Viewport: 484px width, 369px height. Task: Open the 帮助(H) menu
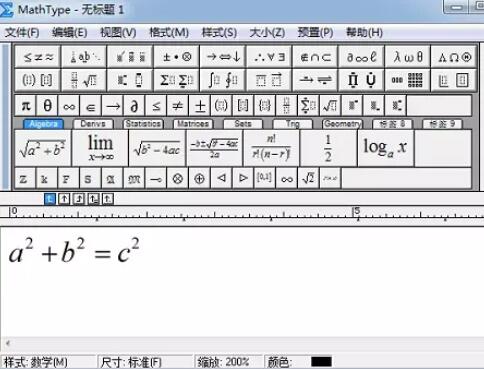(364, 32)
